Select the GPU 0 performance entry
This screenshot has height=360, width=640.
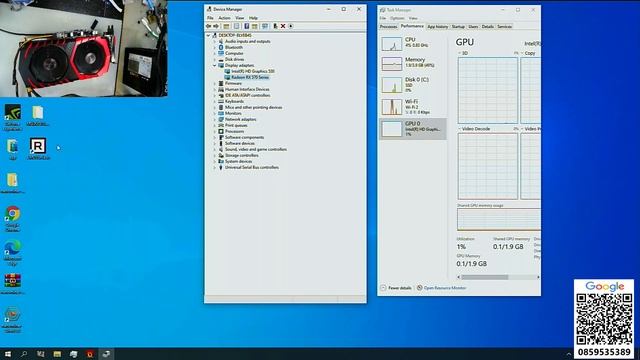[413, 129]
